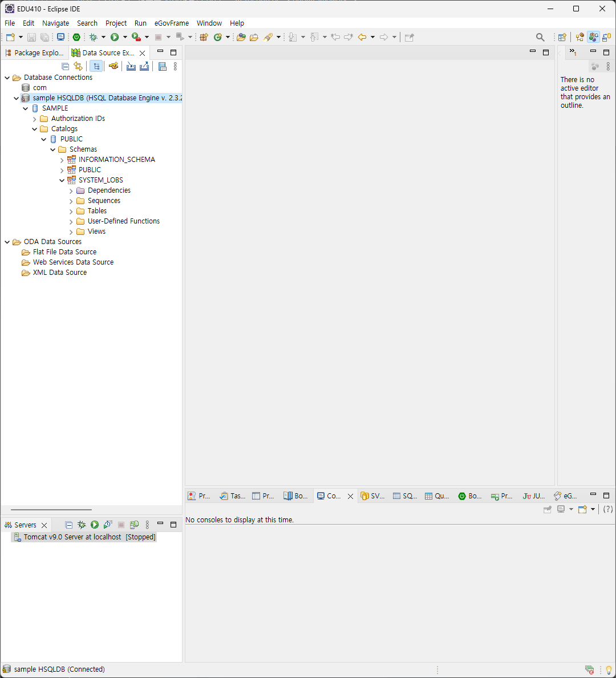616x678 pixels.
Task: Click the New wizard toolbar icon
Action: click(10, 37)
